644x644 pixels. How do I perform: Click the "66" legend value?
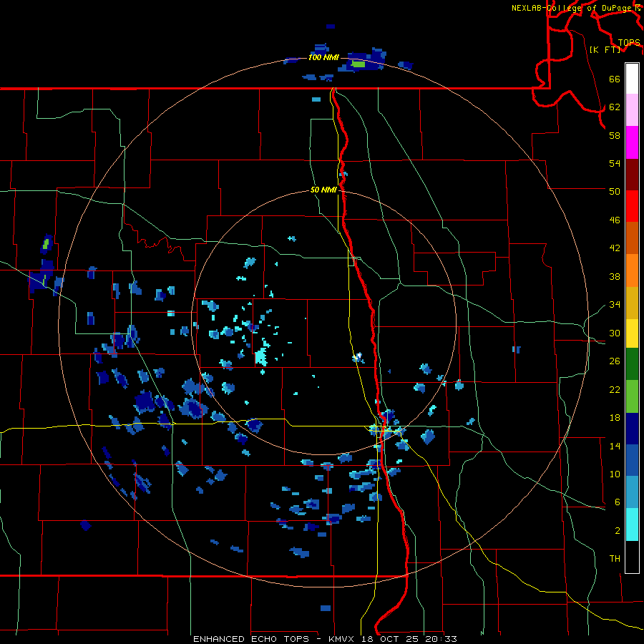[615, 79]
